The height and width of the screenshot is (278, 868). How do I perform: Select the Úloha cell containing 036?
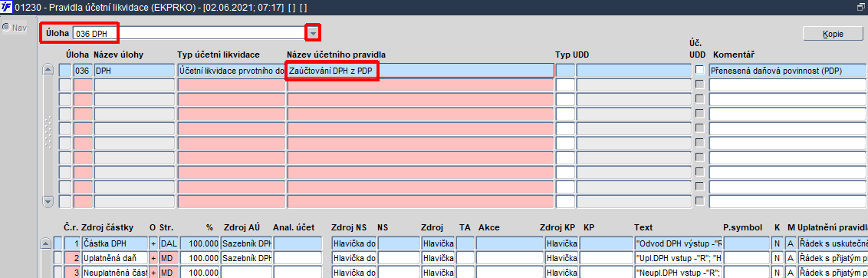pos(83,71)
